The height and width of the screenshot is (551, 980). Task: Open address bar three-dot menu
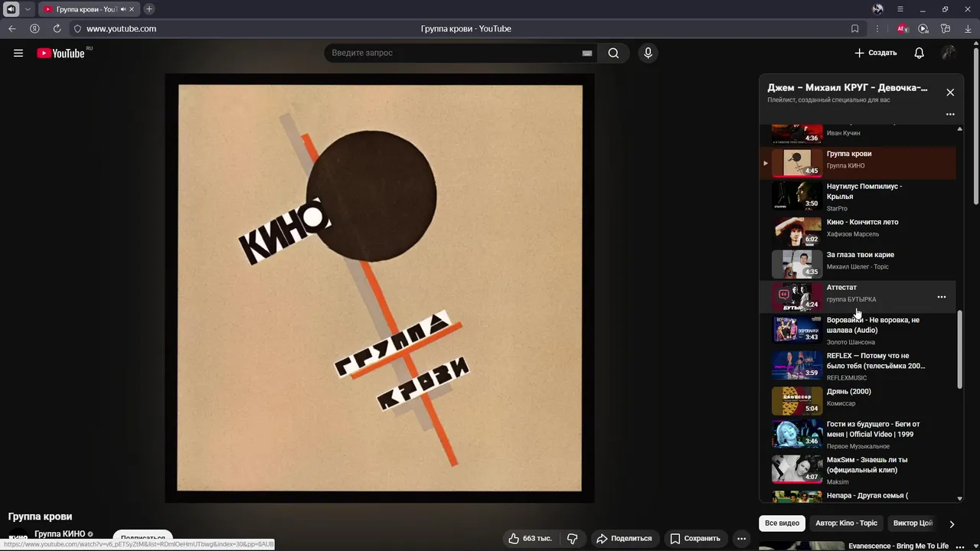tap(877, 28)
